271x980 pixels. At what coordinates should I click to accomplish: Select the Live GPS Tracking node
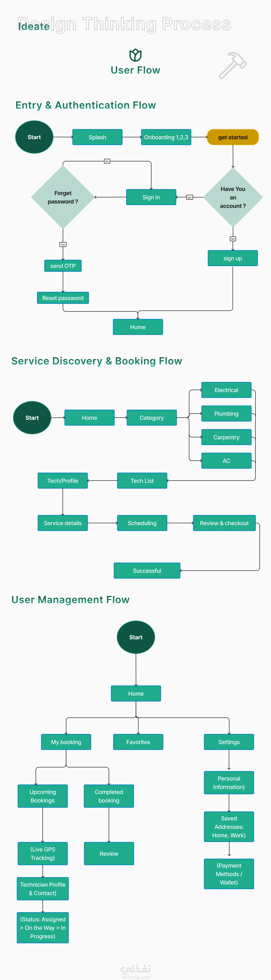click(x=43, y=854)
